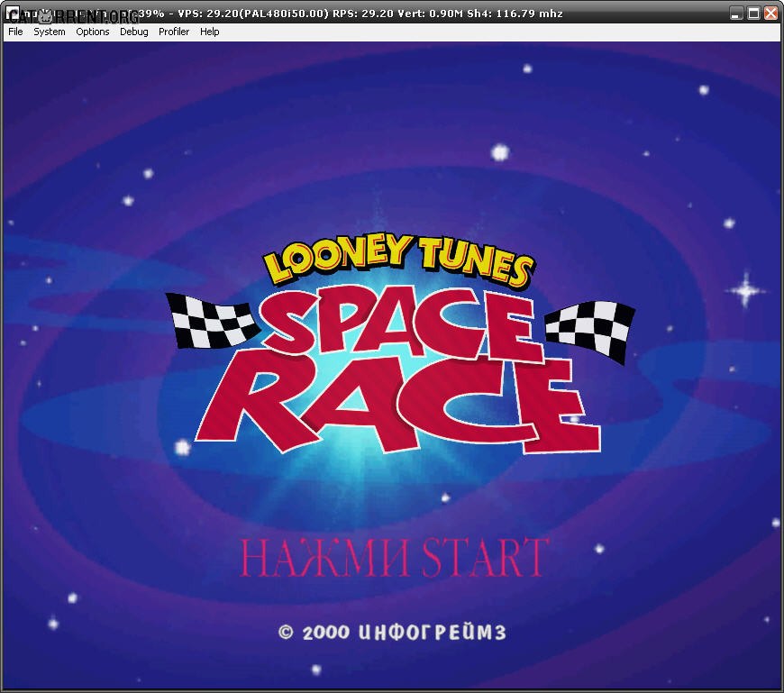The height and width of the screenshot is (693, 784).
Task: Close the emulator window
Action: coord(771,13)
